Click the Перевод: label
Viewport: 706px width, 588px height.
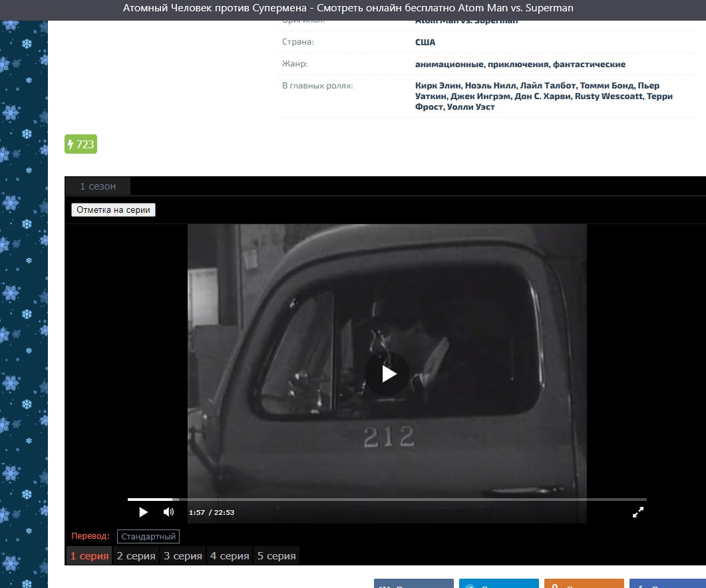pyautogui.click(x=90, y=535)
